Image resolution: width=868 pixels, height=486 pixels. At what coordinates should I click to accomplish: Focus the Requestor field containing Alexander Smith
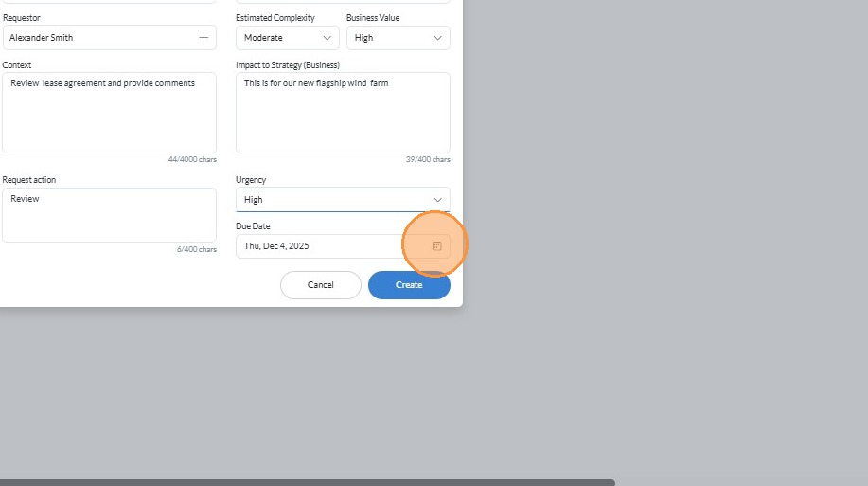tap(99, 38)
